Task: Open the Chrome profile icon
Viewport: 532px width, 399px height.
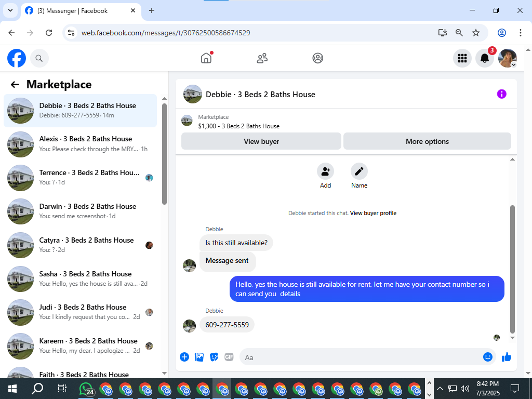Action: pos(502,33)
